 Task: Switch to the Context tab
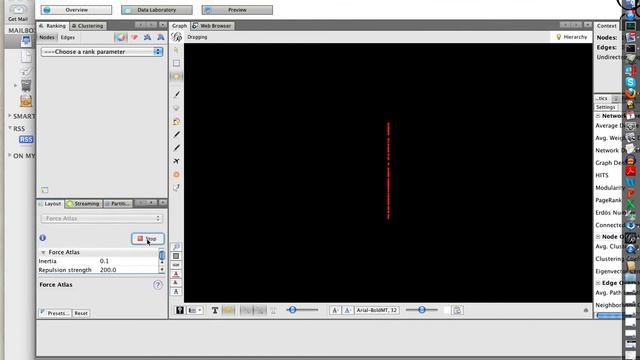point(607,26)
